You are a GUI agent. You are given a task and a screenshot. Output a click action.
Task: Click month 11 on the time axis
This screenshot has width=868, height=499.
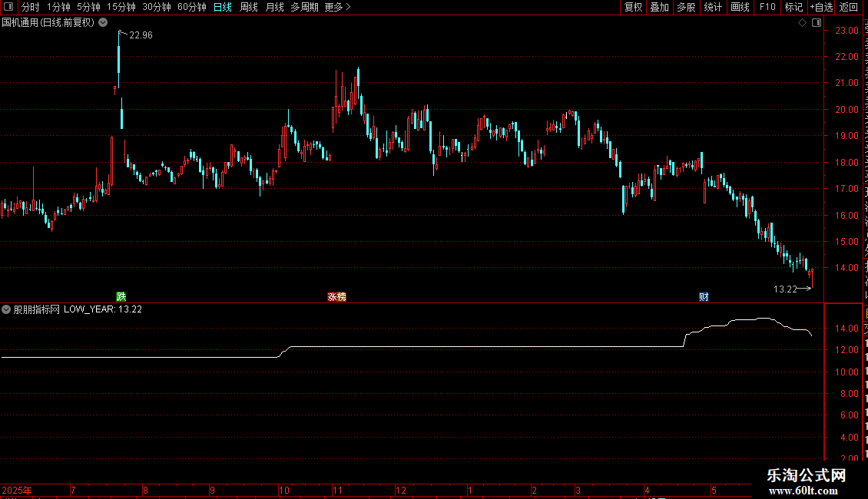337,490
